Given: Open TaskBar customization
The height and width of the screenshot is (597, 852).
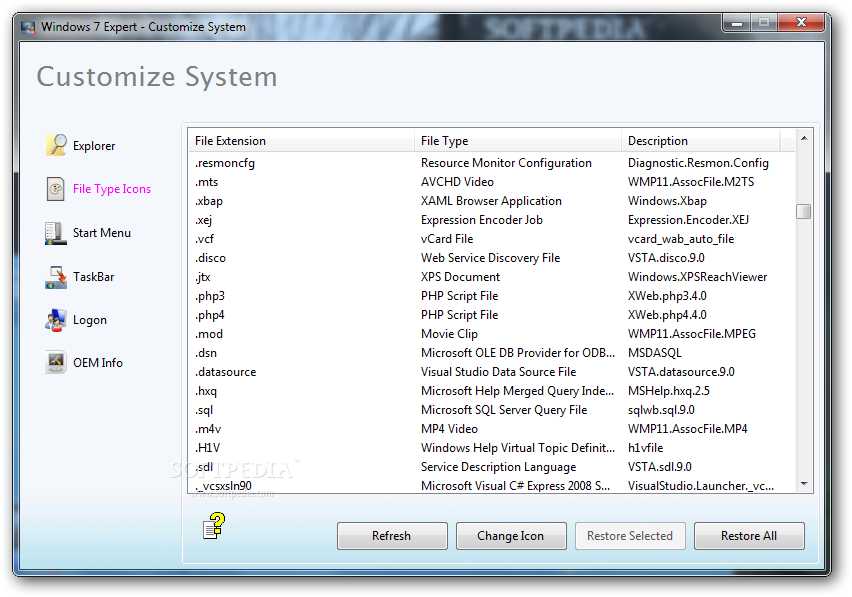Looking at the screenshot, I should pyautogui.click(x=93, y=276).
